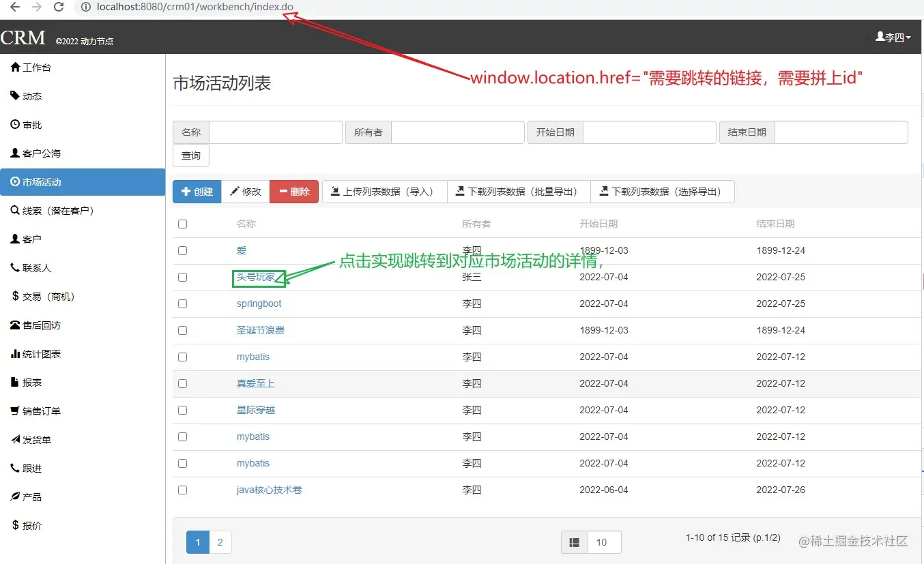
Task: Click the person icon beside 客户
Action: pos(15,239)
